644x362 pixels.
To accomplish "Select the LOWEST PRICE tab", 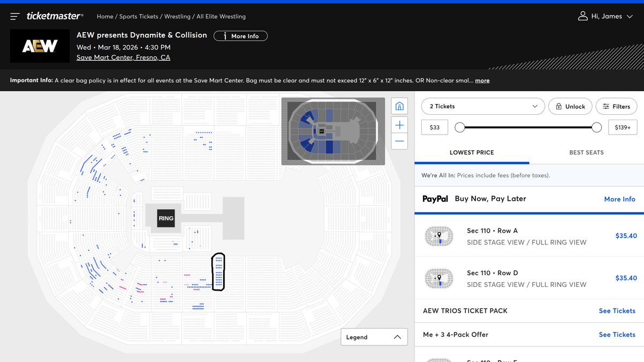I will (472, 152).
